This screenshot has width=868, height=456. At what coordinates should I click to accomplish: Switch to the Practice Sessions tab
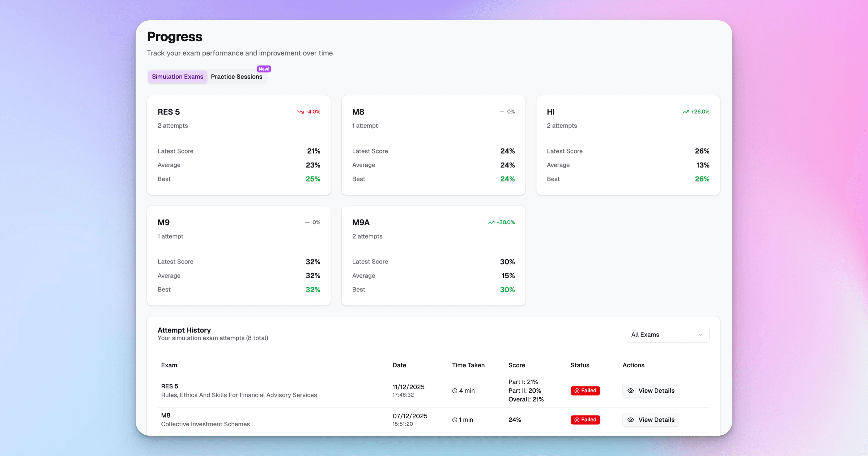(x=237, y=77)
